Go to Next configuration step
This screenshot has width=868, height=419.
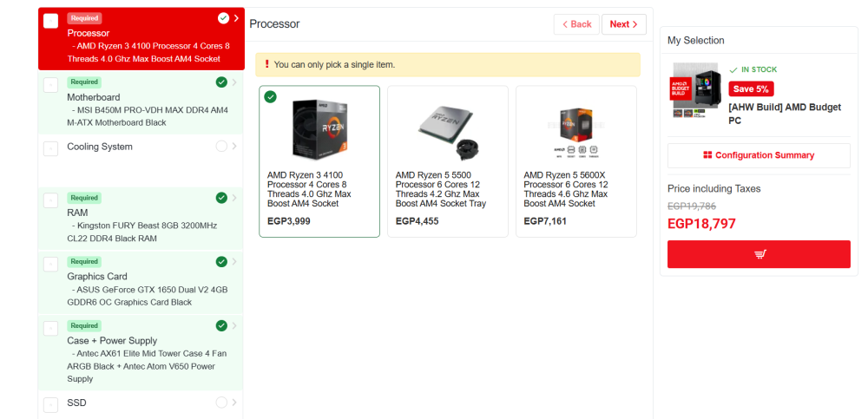tap(624, 24)
